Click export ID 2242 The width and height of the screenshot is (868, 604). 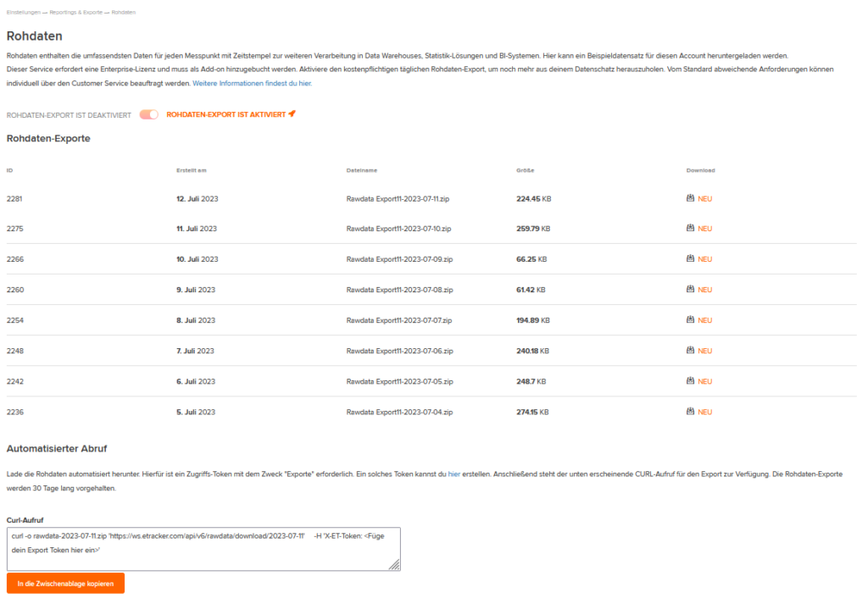[x=15, y=382]
